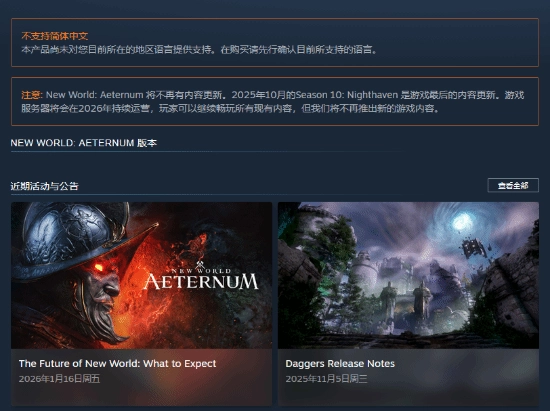Click the glowing red eye in artwork
Image resolution: width=550 pixels, height=411 pixels.
click(x=99, y=268)
